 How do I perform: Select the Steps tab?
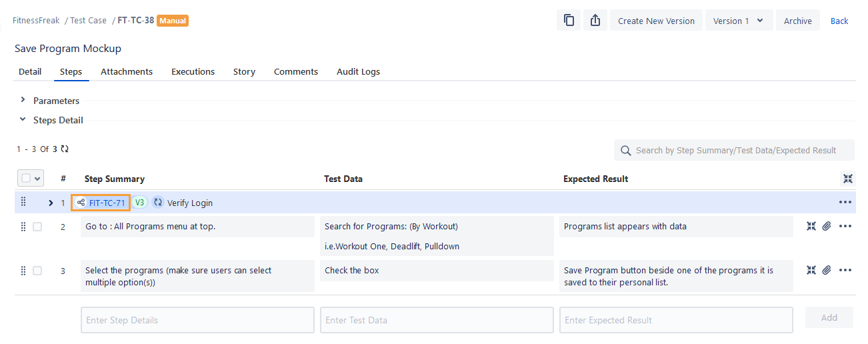(x=71, y=71)
